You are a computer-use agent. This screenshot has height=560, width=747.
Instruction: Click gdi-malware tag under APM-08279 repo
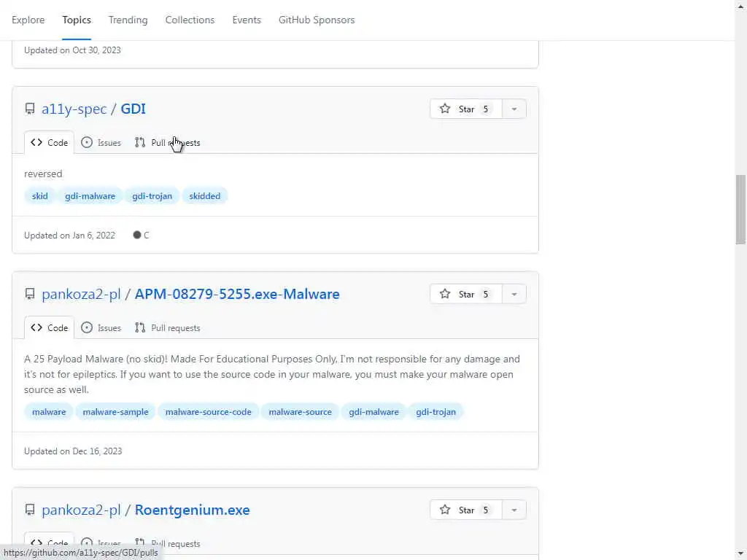pos(373,412)
